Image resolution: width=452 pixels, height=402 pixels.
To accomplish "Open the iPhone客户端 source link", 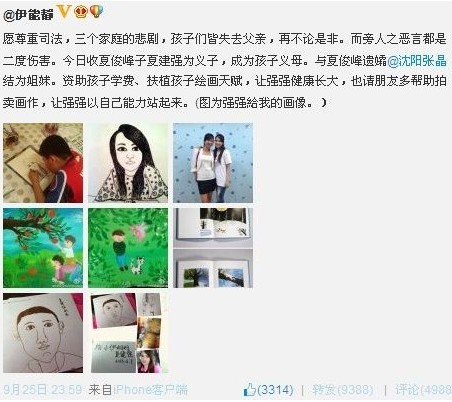I will tap(150, 389).
